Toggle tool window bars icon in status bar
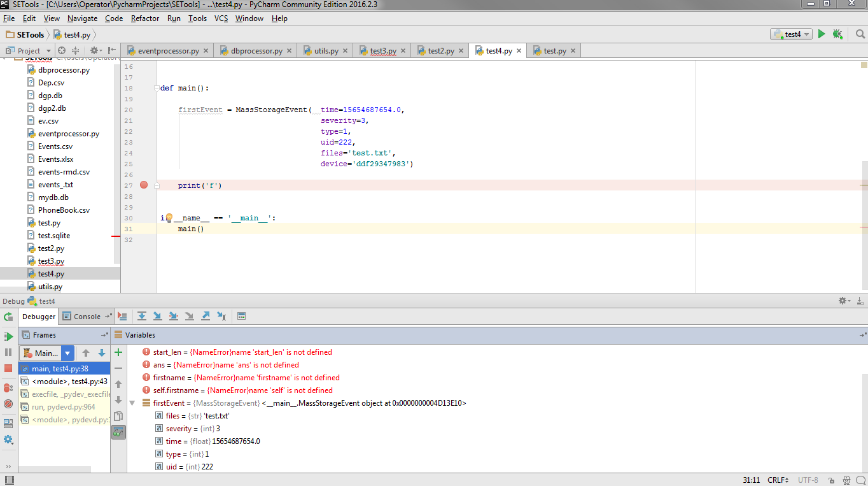868x486 pixels. click(x=8, y=480)
